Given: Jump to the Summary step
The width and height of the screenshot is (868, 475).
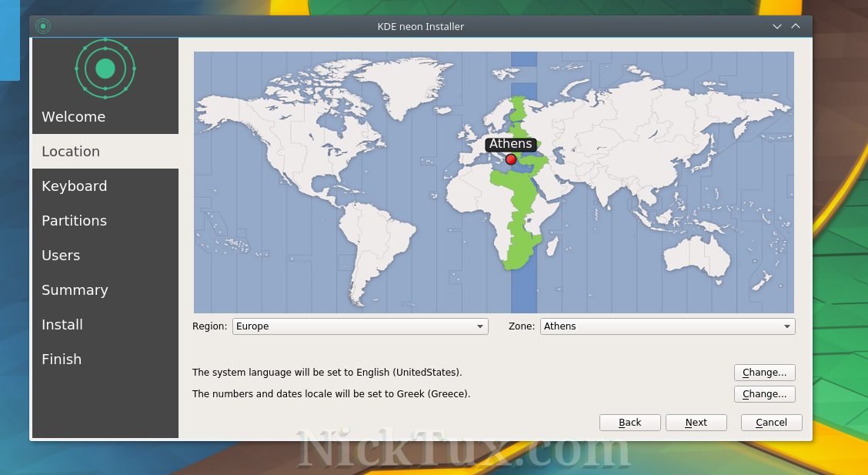Looking at the screenshot, I should (x=75, y=290).
